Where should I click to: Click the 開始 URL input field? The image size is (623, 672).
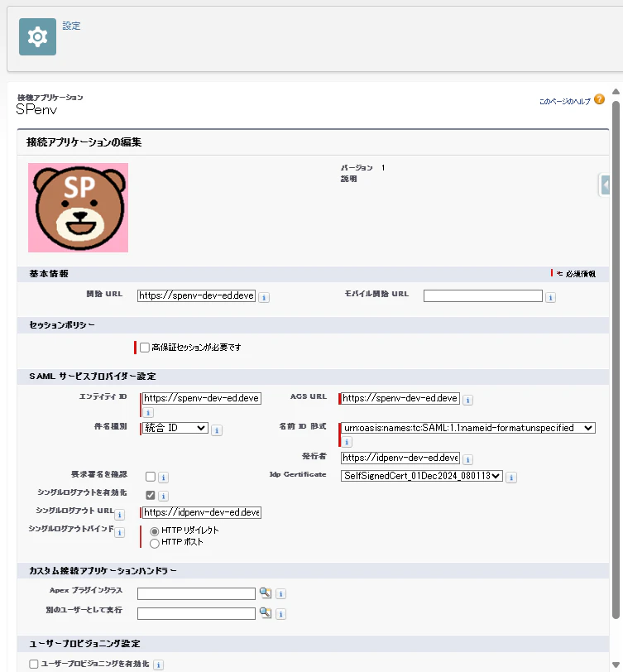(196, 295)
